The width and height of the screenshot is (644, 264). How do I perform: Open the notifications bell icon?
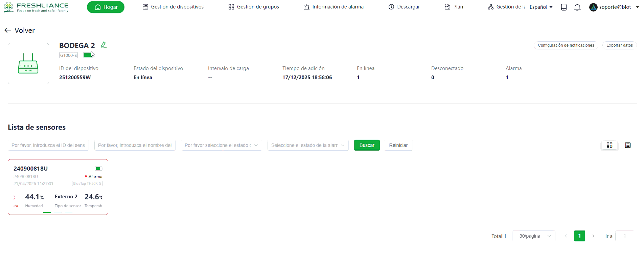tap(577, 7)
